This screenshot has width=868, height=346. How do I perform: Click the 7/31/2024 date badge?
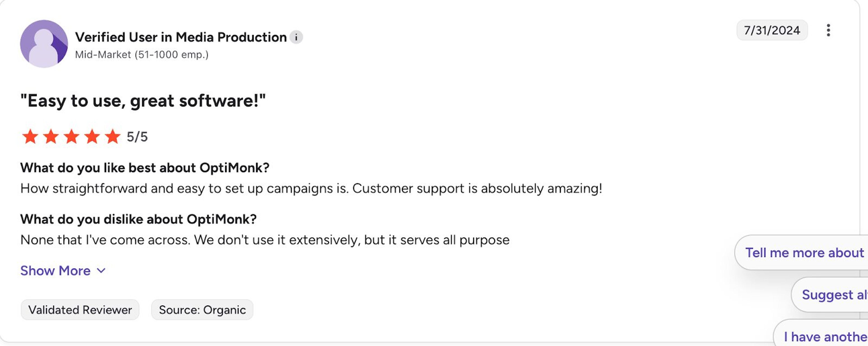[x=772, y=30]
